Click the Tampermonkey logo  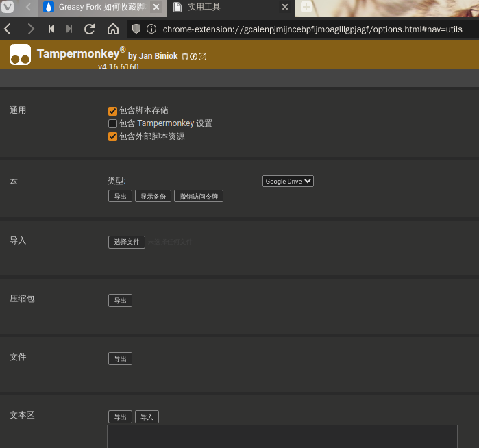click(x=21, y=55)
